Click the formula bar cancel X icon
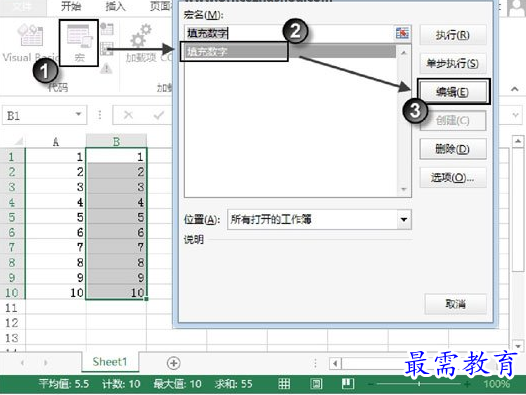The image size is (526, 395). click(x=128, y=115)
